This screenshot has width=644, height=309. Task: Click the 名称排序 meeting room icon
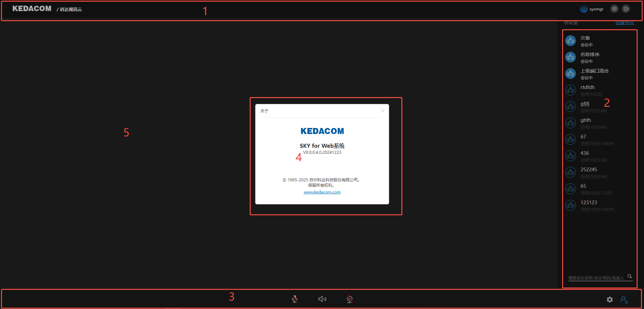pyautogui.click(x=571, y=57)
